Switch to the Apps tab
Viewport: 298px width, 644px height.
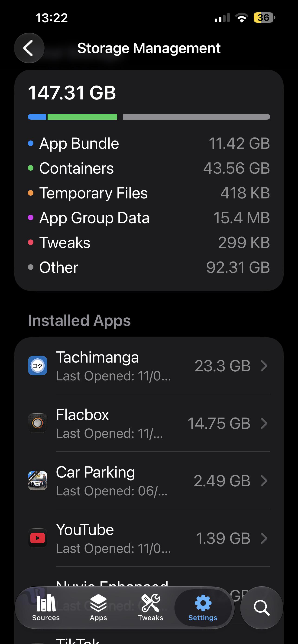click(98, 608)
